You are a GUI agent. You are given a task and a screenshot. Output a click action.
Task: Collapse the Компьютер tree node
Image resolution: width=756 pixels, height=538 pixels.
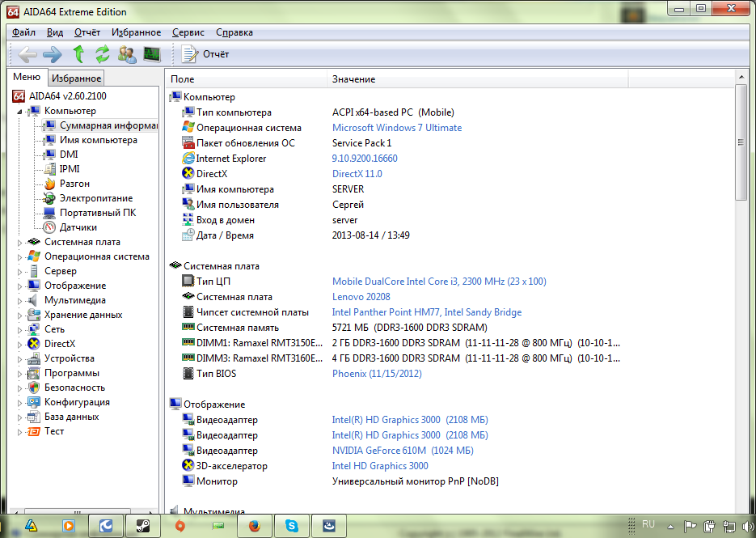(x=19, y=112)
